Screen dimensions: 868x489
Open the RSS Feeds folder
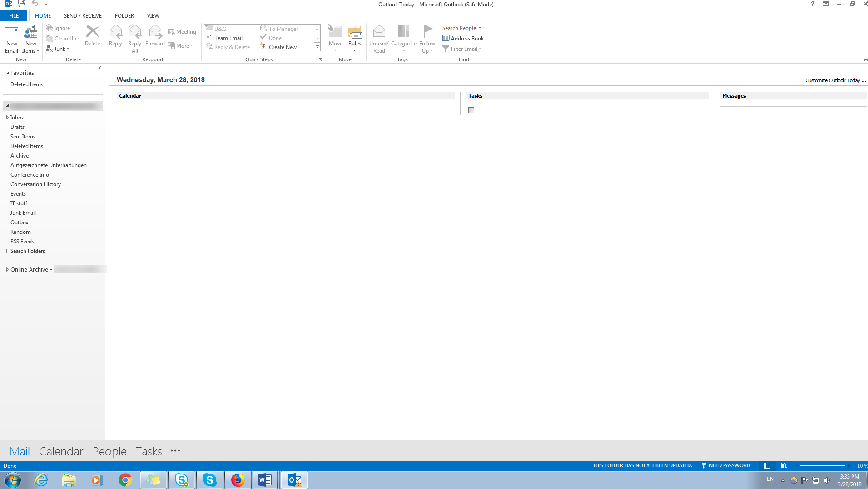[x=22, y=242]
